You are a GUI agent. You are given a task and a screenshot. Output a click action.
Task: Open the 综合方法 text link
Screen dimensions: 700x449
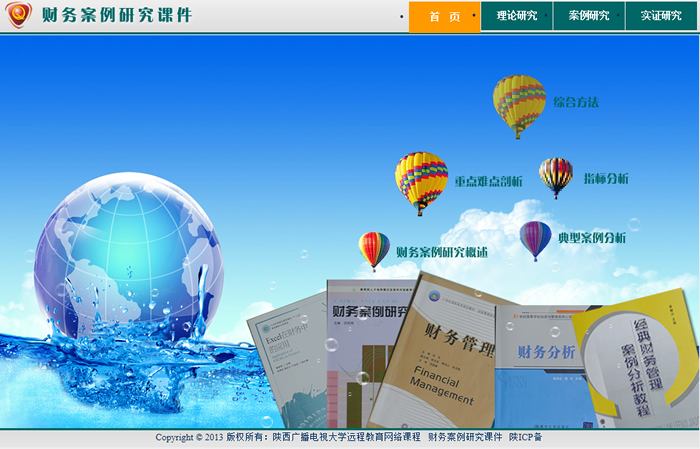(x=575, y=102)
